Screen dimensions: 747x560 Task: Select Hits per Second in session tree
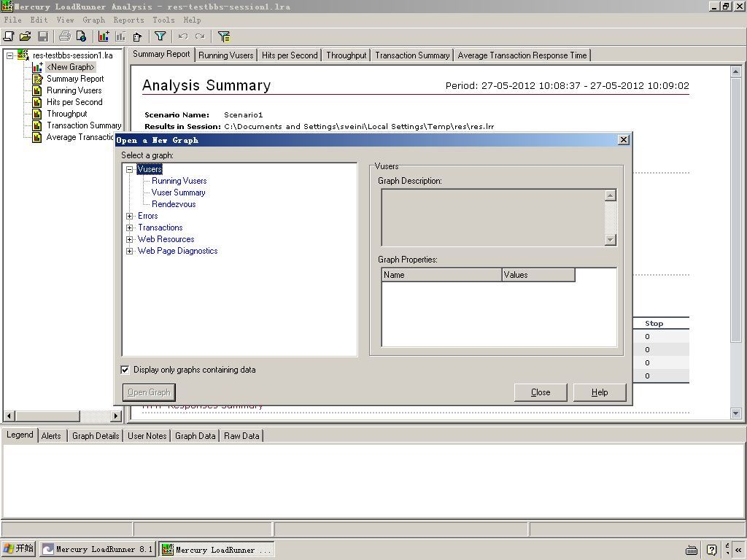pos(74,102)
